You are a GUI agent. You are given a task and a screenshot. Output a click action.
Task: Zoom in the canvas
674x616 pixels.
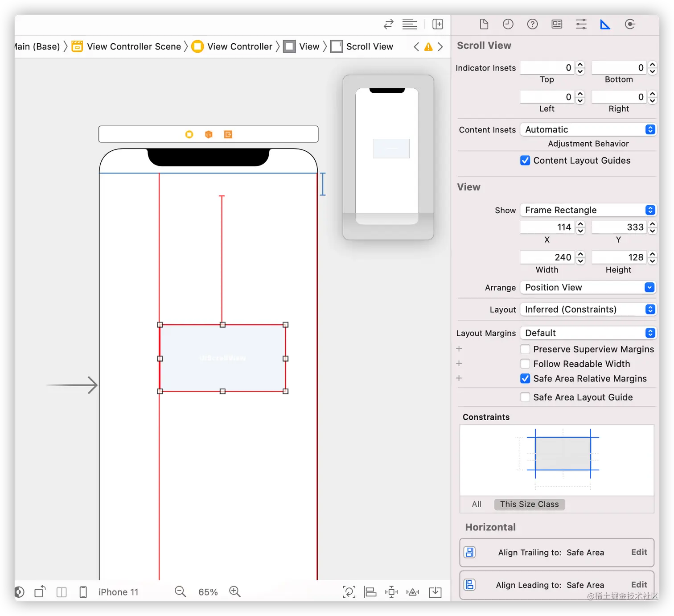point(235,592)
